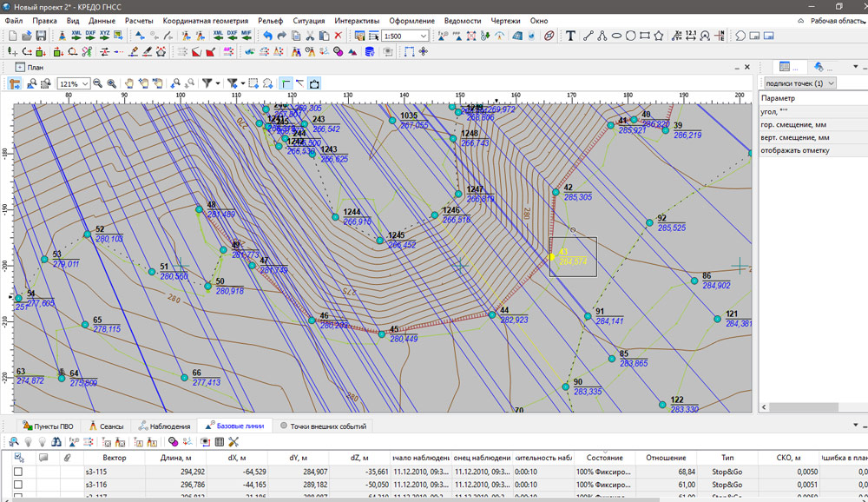Expand the bottom panel options arrow
This screenshot has width=868, height=502.
[x=856, y=425]
